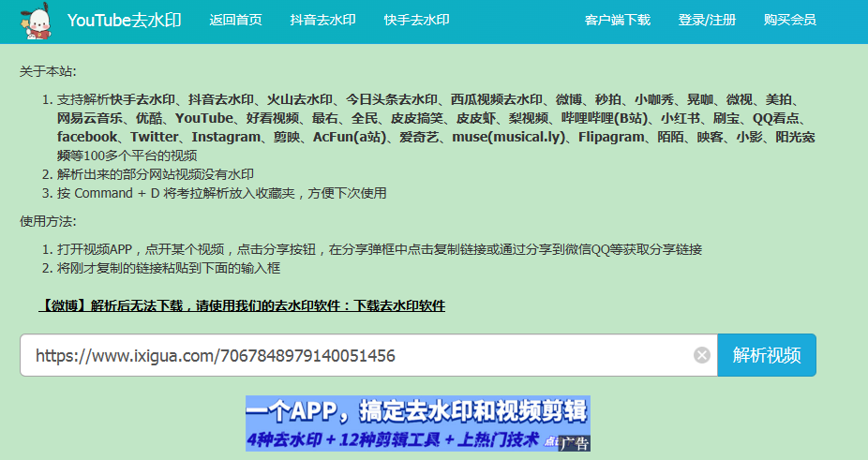Go to 返回首页 in navigation
The height and width of the screenshot is (460, 868).
point(235,20)
